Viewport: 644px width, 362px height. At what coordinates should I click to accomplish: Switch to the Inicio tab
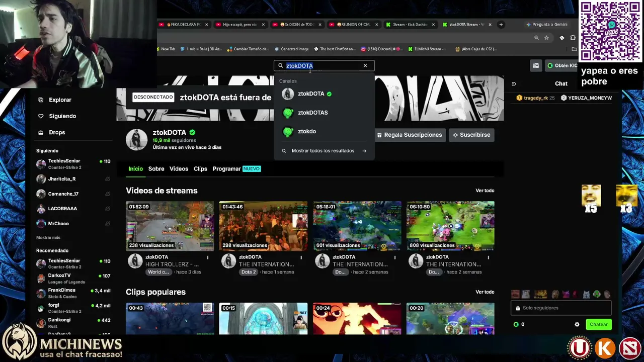135,169
